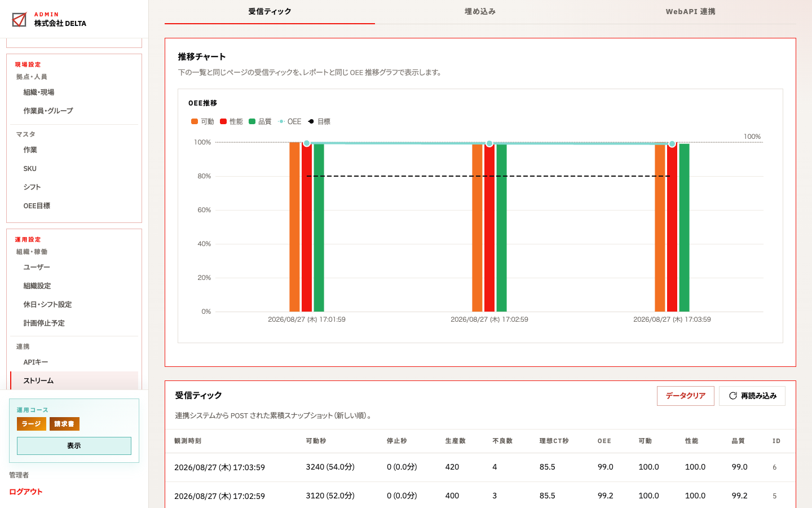Screen dimensions: 812x508
Task: Open 休日・シフト設定 page
Action: (x=74, y=304)
